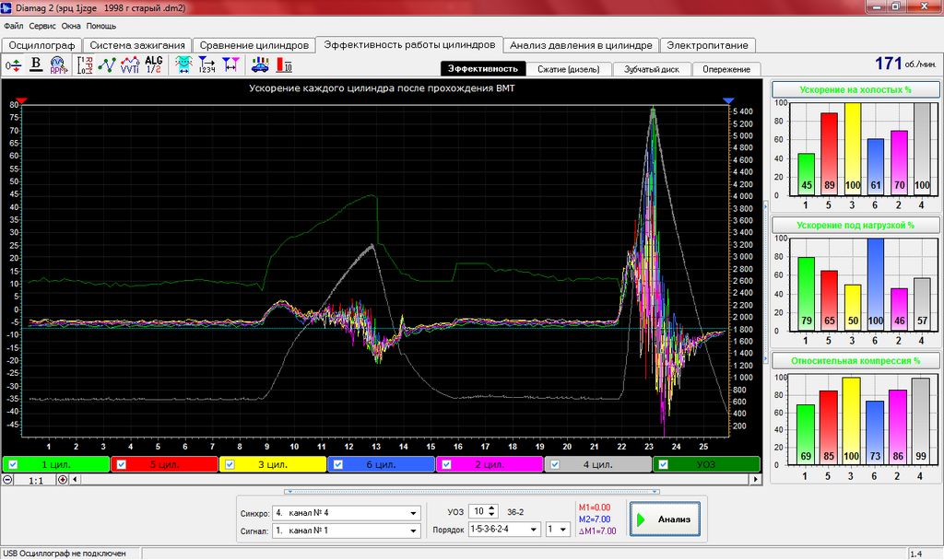Collapse the bottom panel via dotted expander bar
944x560 pixels.
[472, 492]
